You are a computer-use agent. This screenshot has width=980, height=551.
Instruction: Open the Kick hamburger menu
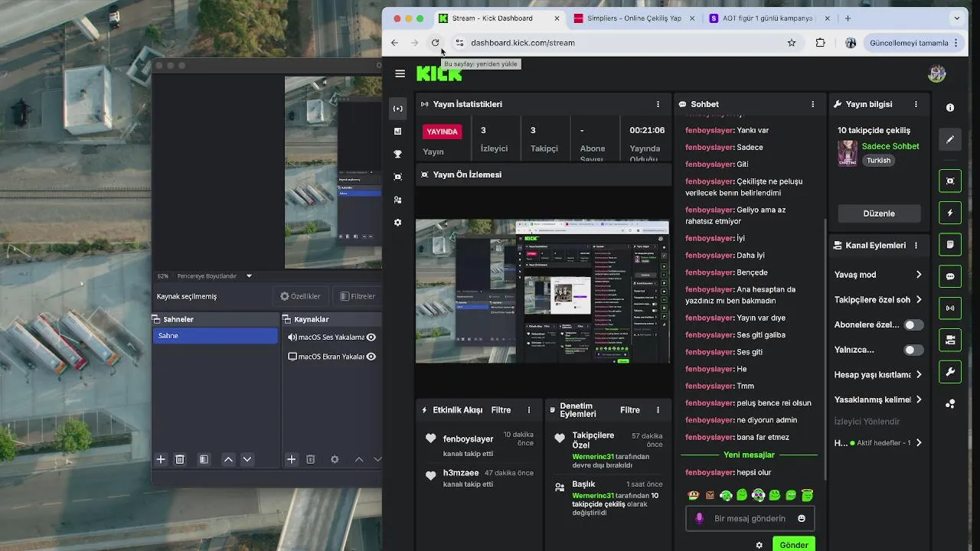click(x=400, y=73)
